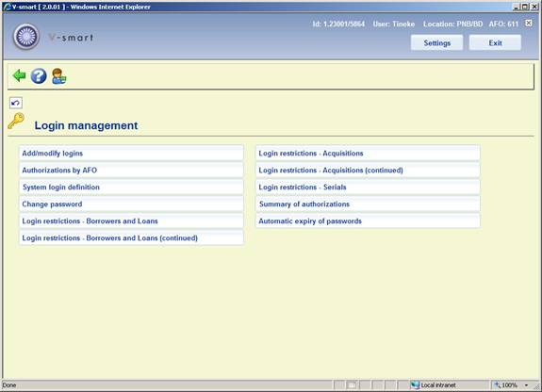Click the user person toolbar icon
The height and width of the screenshot is (392, 542).
[58, 76]
